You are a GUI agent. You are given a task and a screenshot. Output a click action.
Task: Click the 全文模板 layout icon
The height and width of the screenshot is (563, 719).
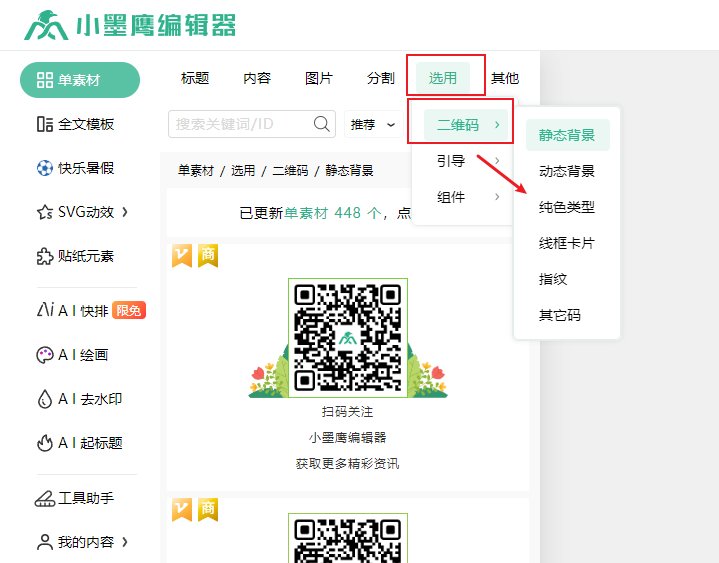[44, 124]
